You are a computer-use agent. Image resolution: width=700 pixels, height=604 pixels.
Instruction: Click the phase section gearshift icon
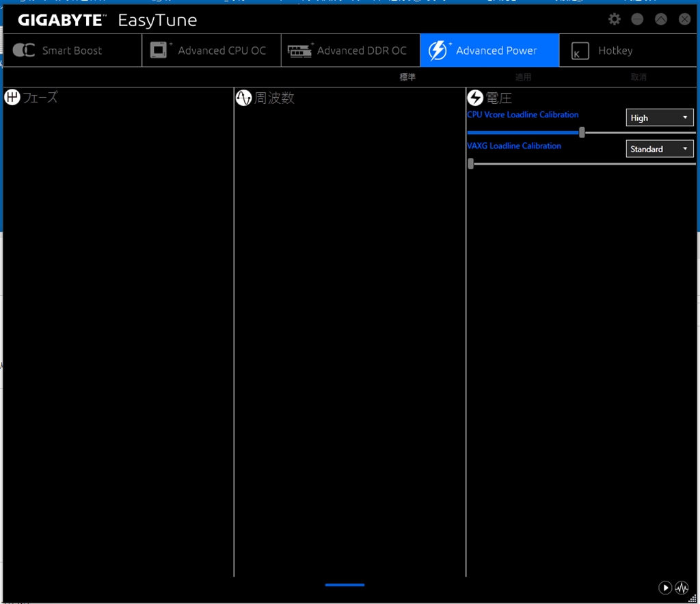[12, 97]
